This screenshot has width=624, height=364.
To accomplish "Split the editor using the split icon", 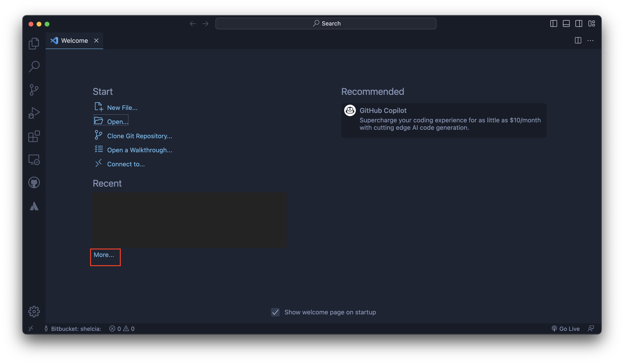I will pyautogui.click(x=578, y=41).
